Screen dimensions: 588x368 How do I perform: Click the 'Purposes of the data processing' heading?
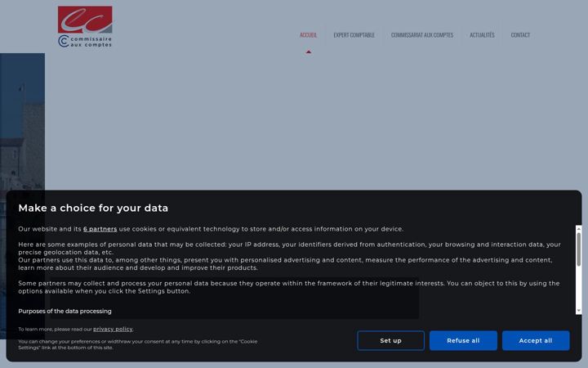pos(65,312)
